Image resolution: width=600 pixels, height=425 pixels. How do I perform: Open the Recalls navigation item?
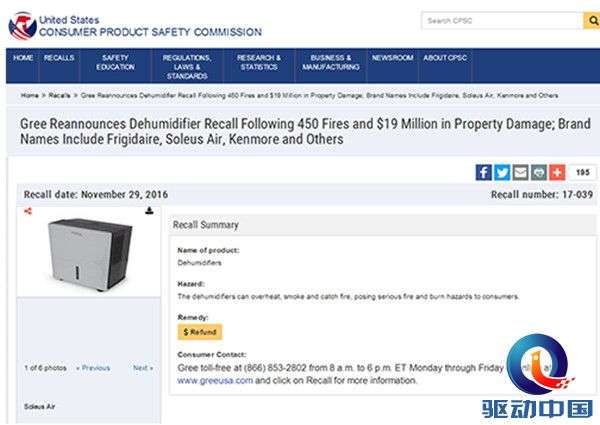pos(59,58)
